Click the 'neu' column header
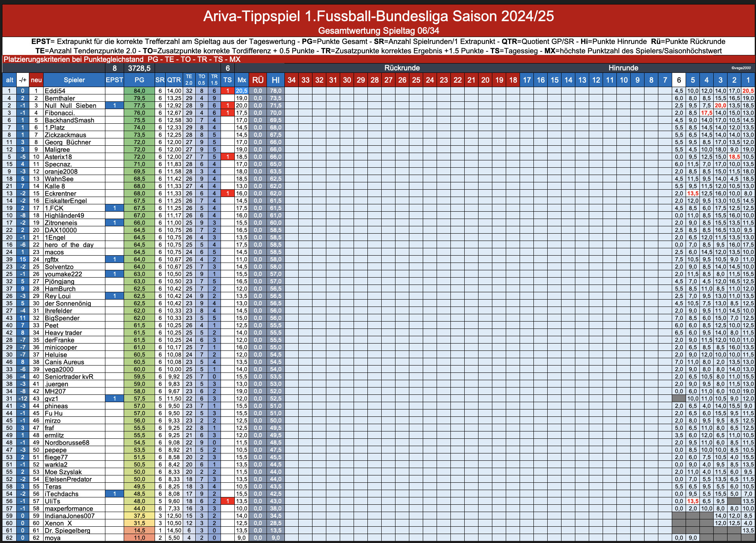756x543 pixels. [x=36, y=80]
